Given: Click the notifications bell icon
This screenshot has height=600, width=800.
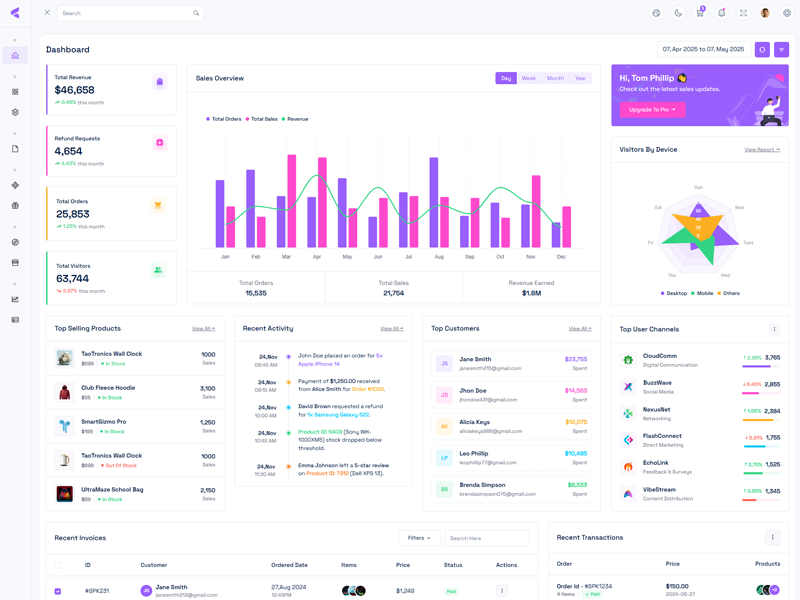Looking at the screenshot, I should click(x=722, y=13).
